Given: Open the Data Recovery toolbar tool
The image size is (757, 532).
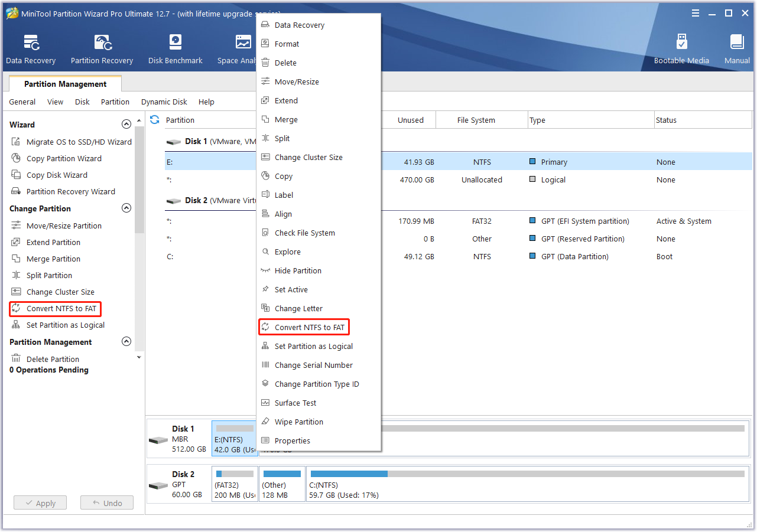Looking at the screenshot, I should [x=31, y=50].
